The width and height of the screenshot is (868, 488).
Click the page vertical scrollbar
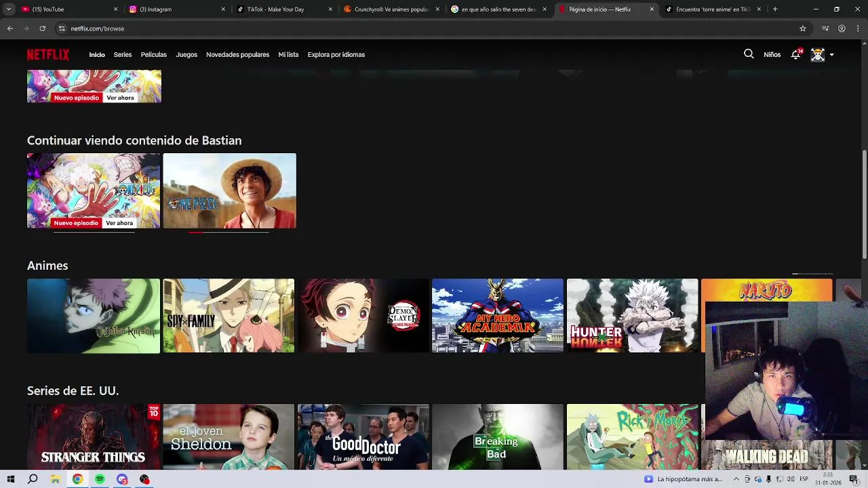tap(865, 203)
